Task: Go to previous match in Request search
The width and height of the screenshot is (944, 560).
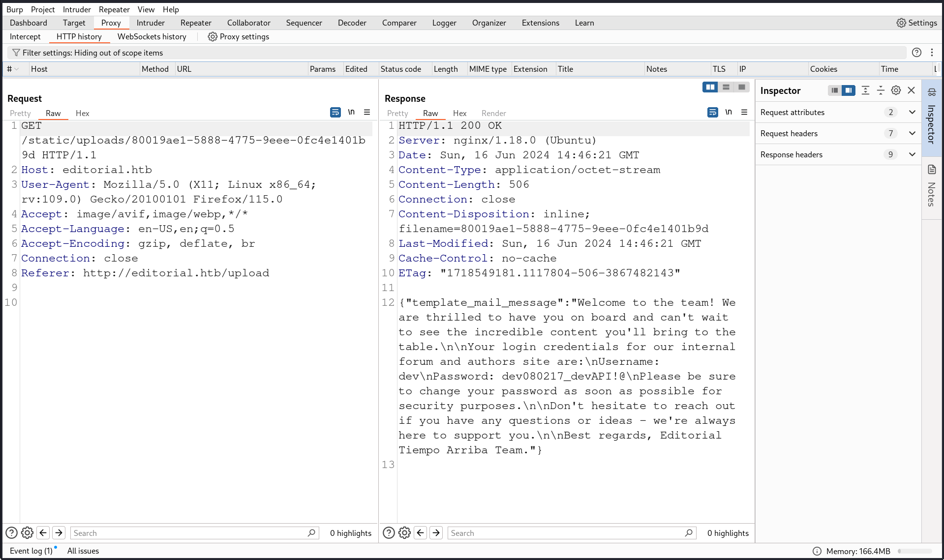Action: click(43, 533)
